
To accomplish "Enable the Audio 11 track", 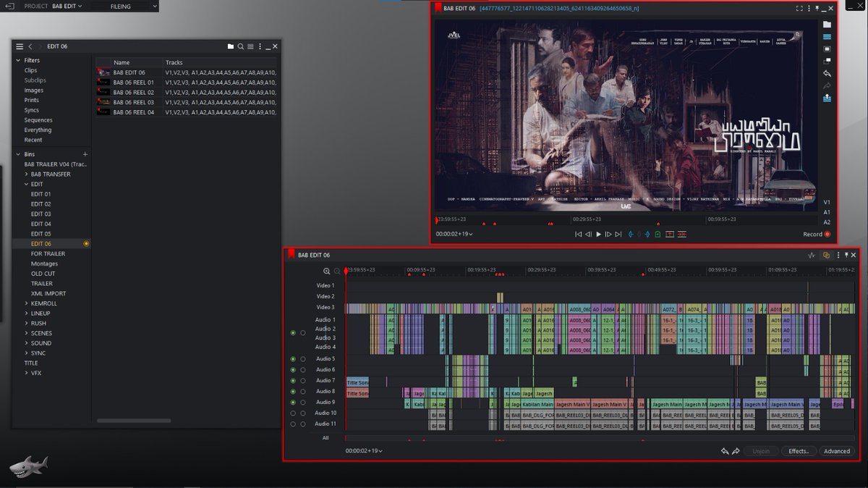I will click(x=293, y=424).
